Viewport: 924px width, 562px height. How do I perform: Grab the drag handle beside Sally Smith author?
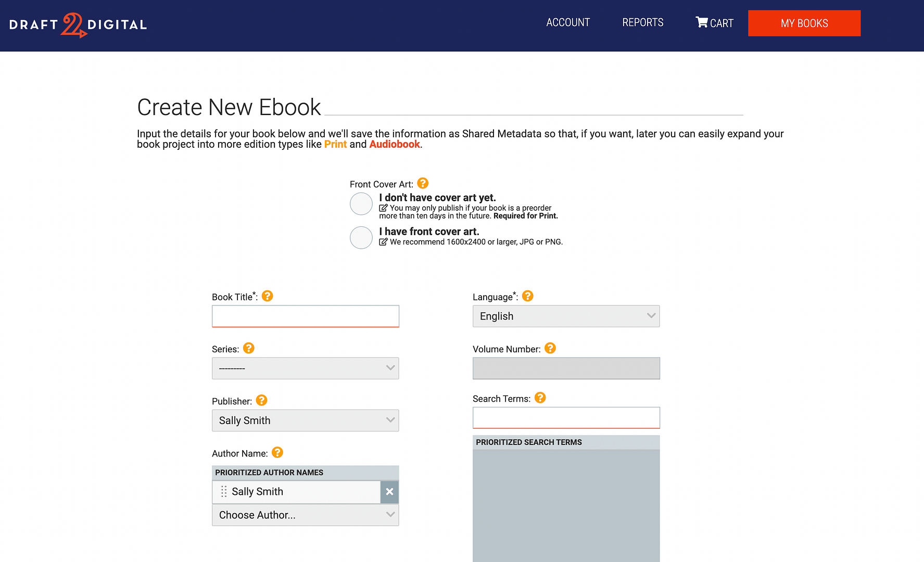pos(224,492)
